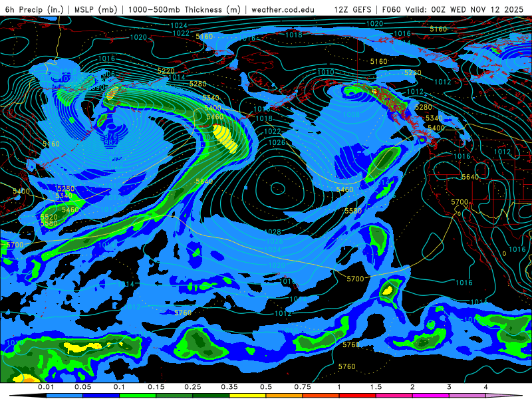Click the '0.75' legend value
Image resolution: width=532 pixels, height=399 pixels.
[x=303, y=387]
